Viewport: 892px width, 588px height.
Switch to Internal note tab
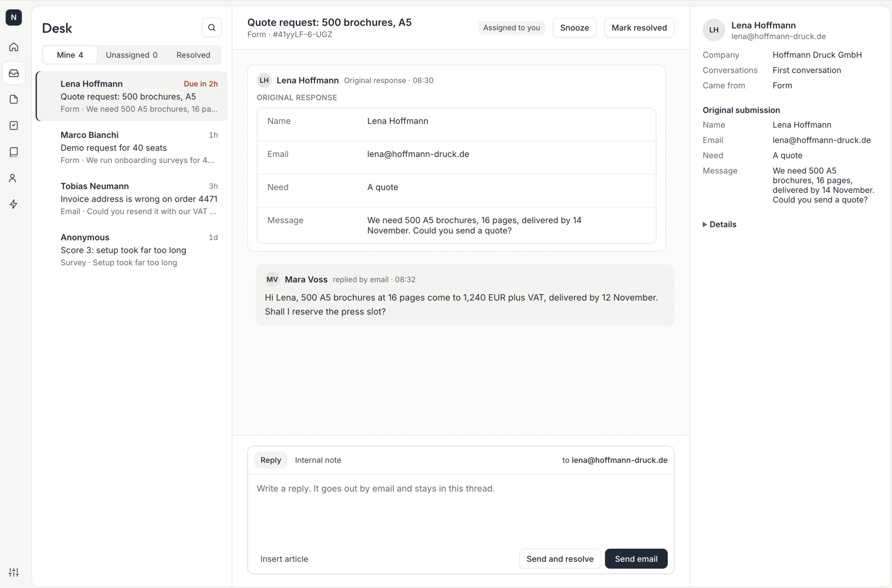click(x=318, y=460)
